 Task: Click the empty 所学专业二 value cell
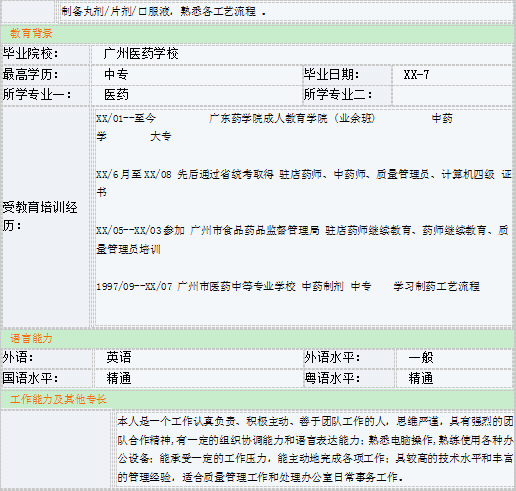click(452, 95)
